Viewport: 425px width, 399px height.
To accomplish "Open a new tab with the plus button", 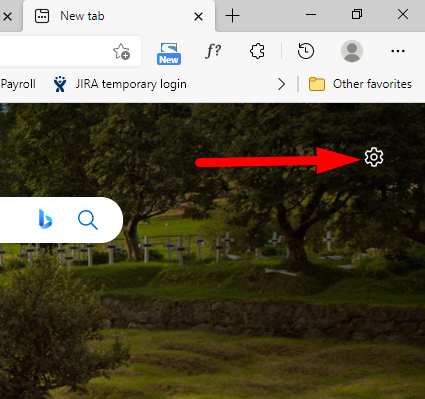I will 232,16.
